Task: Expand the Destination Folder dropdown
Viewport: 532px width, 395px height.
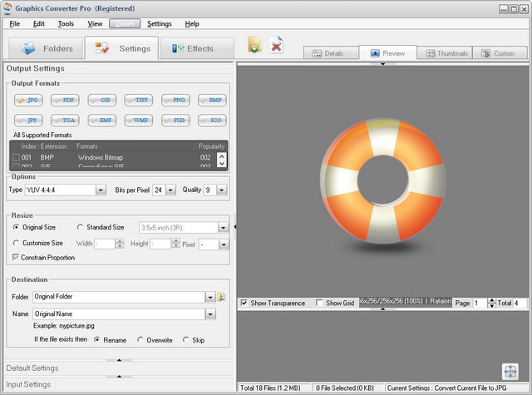Action: [x=209, y=297]
